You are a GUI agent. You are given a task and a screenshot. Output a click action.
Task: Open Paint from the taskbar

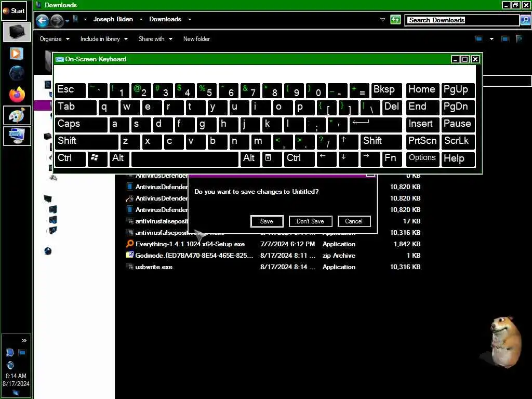tap(17, 115)
